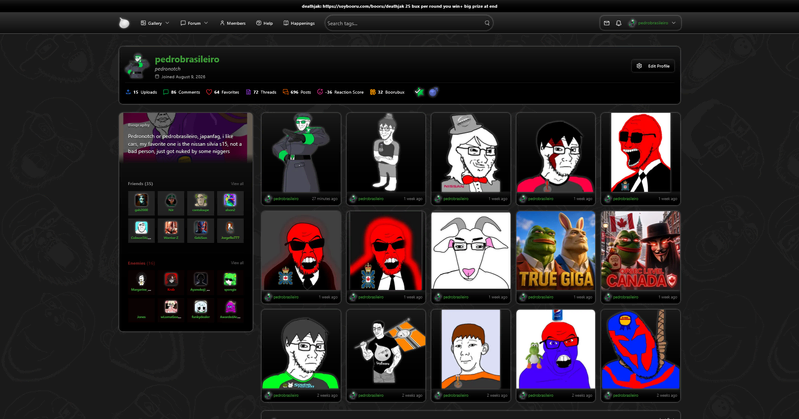This screenshot has width=799, height=419.
Task: Open the 15 Uploads link
Action: pos(142,92)
